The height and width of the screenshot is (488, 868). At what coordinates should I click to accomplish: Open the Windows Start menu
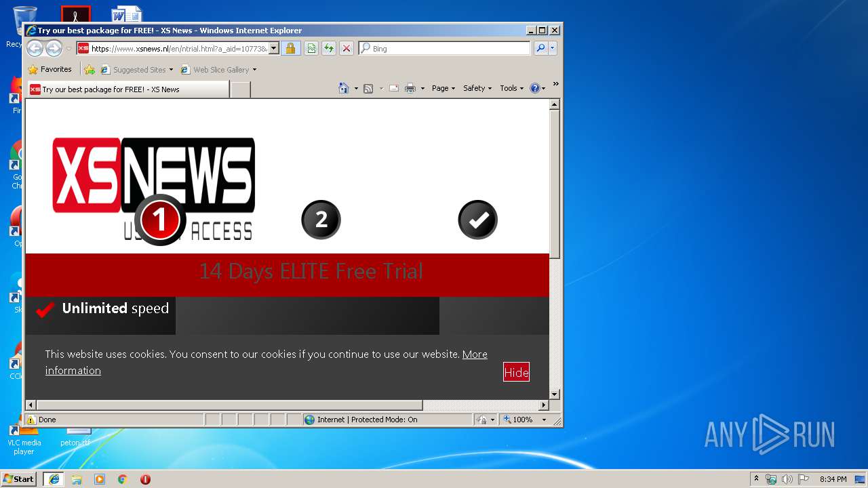[19, 479]
